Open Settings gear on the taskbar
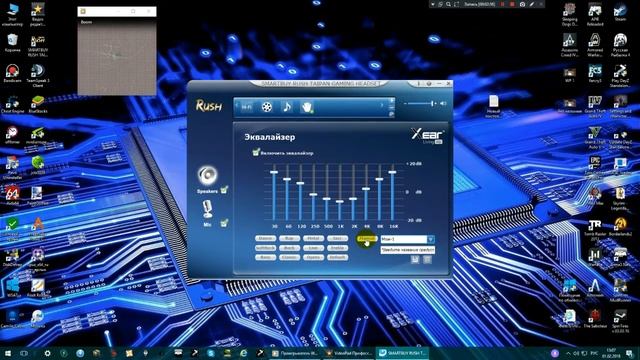640x360 pixels. 47,353
